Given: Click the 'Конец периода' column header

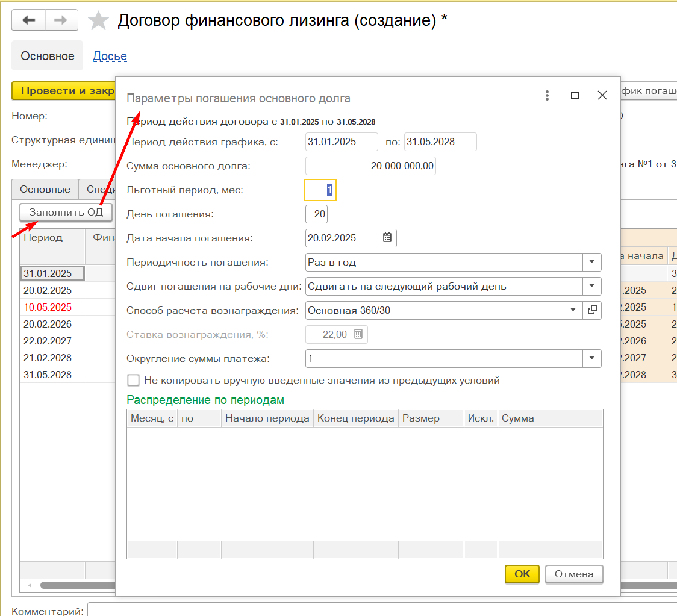Looking at the screenshot, I should [356, 418].
